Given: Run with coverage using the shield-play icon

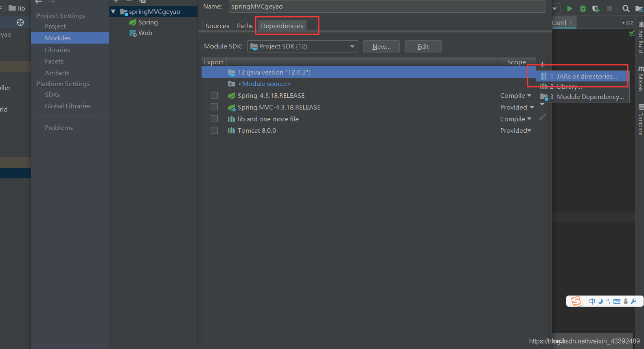Looking at the screenshot, I should point(596,9).
